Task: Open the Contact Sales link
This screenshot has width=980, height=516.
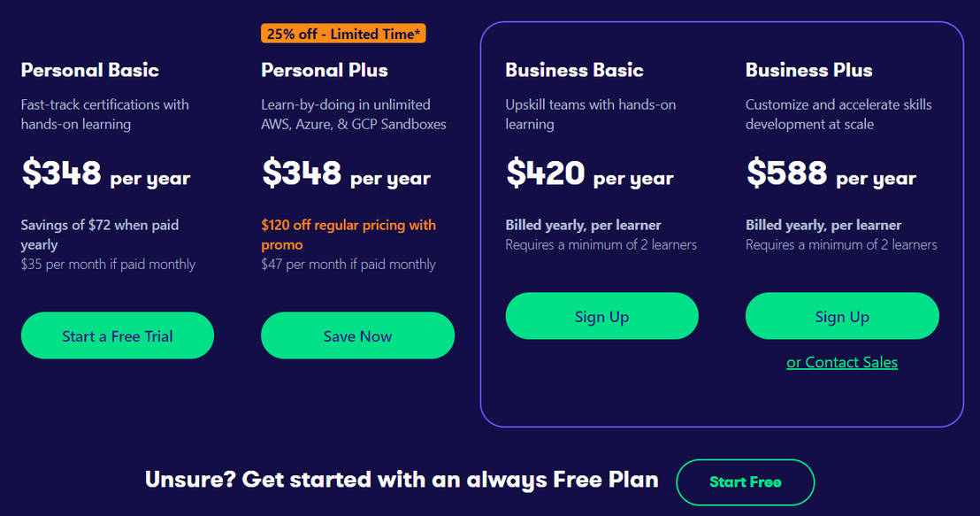Action: pos(842,362)
